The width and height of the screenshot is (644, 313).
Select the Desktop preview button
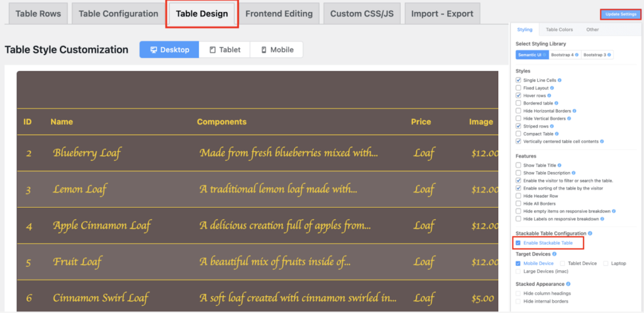(169, 50)
